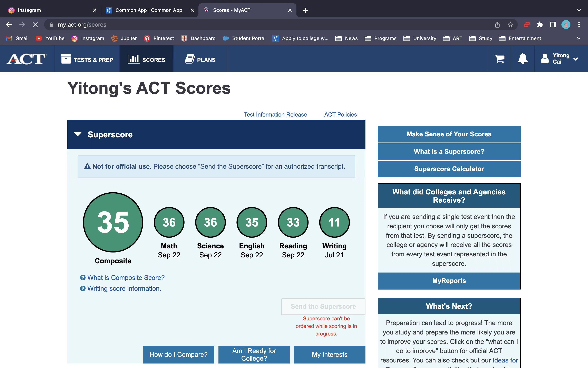Go forward with the forward arrow
This screenshot has height=368, width=588.
pos(22,25)
